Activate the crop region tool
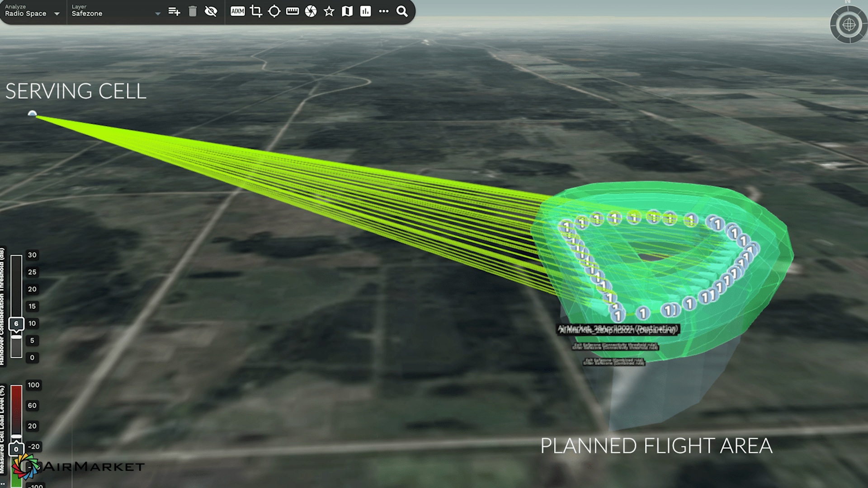 [256, 12]
